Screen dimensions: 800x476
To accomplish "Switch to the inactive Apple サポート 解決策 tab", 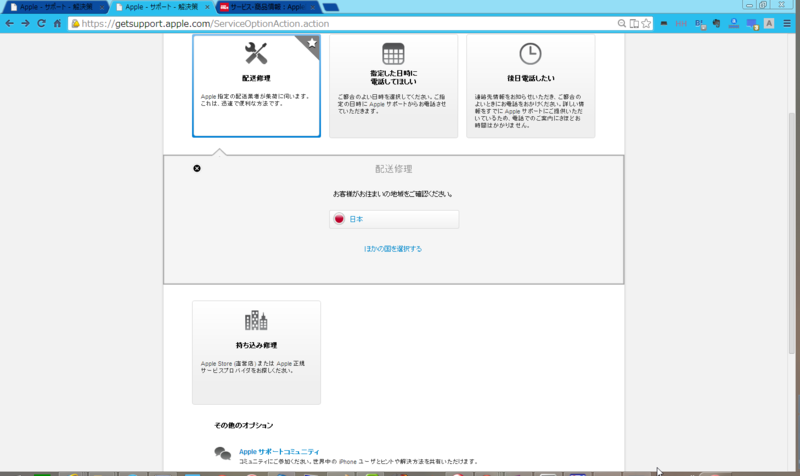I will tap(55, 7).
